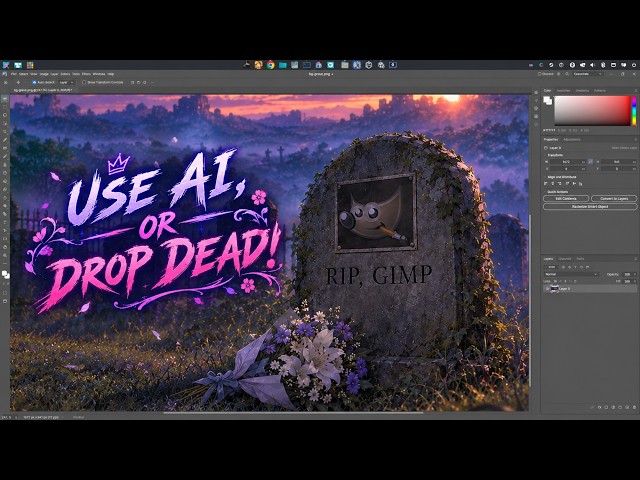Pick a color in the red color field
This screenshot has height=480, width=640.
[592, 111]
